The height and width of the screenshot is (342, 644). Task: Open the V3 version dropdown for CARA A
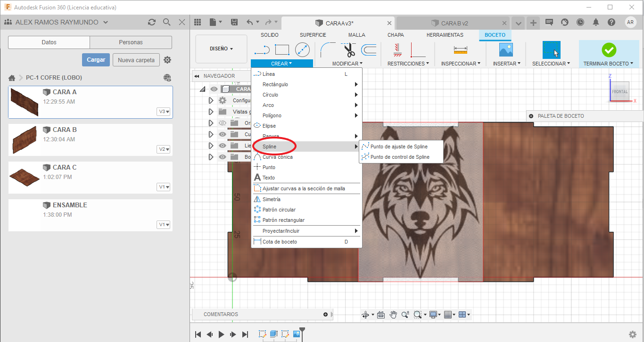[x=164, y=112]
